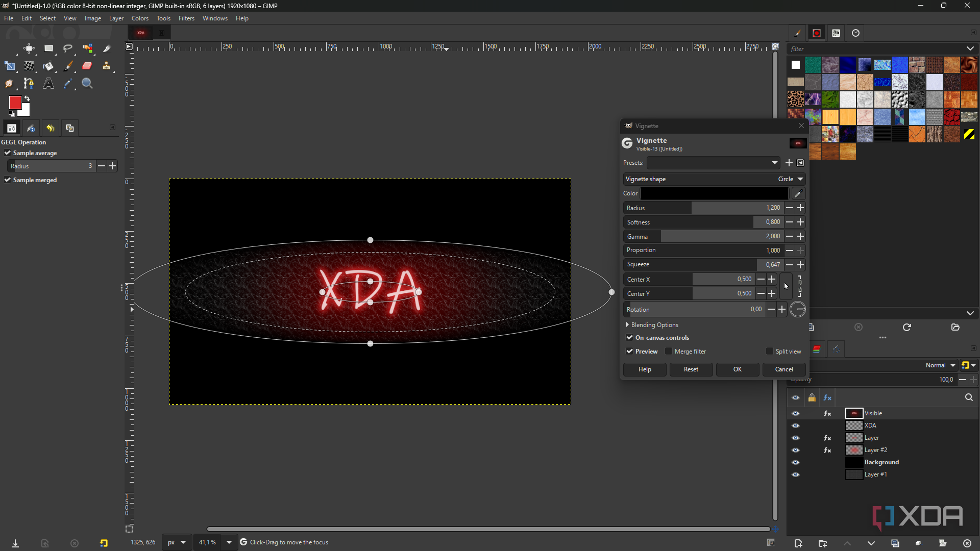
Task: Open the Image menu
Action: point(93,18)
